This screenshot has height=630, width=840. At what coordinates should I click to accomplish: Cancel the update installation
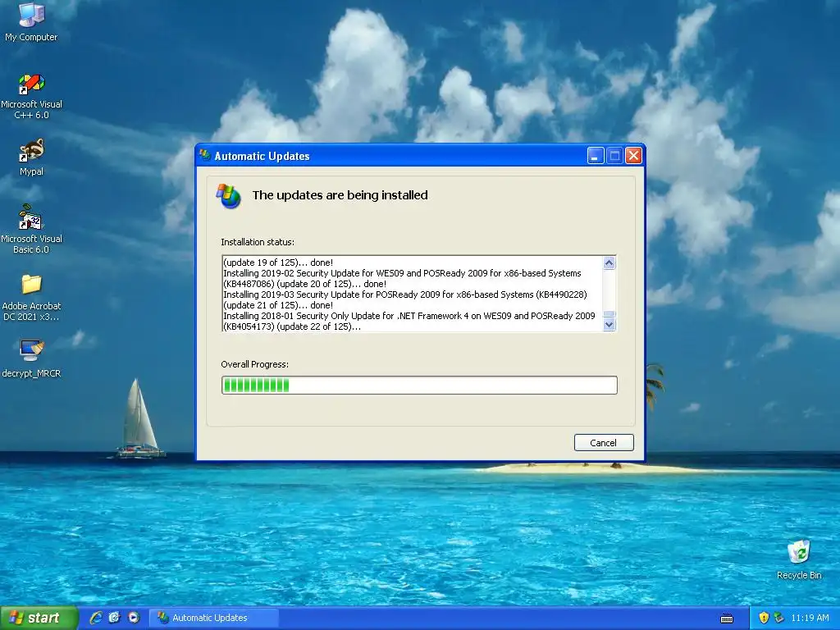(604, 442)
